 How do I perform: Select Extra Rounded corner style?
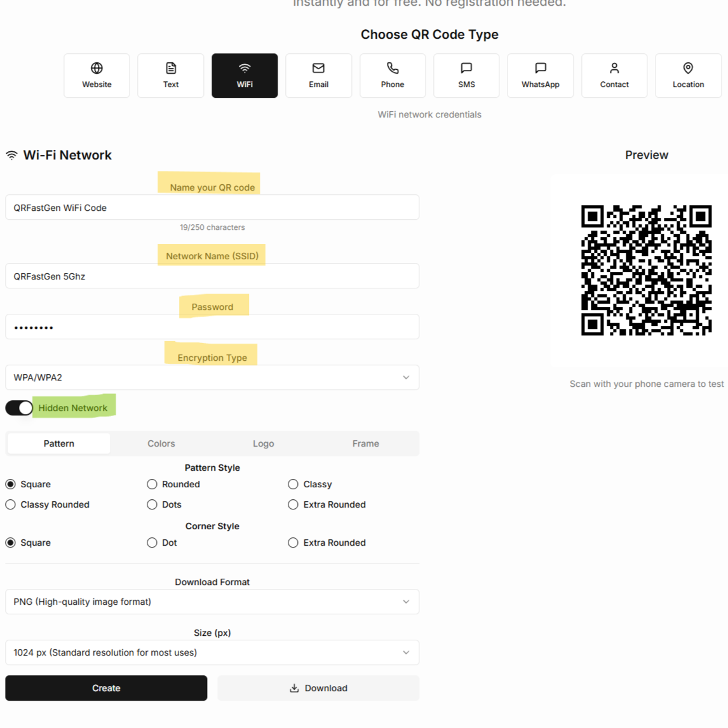293,543
